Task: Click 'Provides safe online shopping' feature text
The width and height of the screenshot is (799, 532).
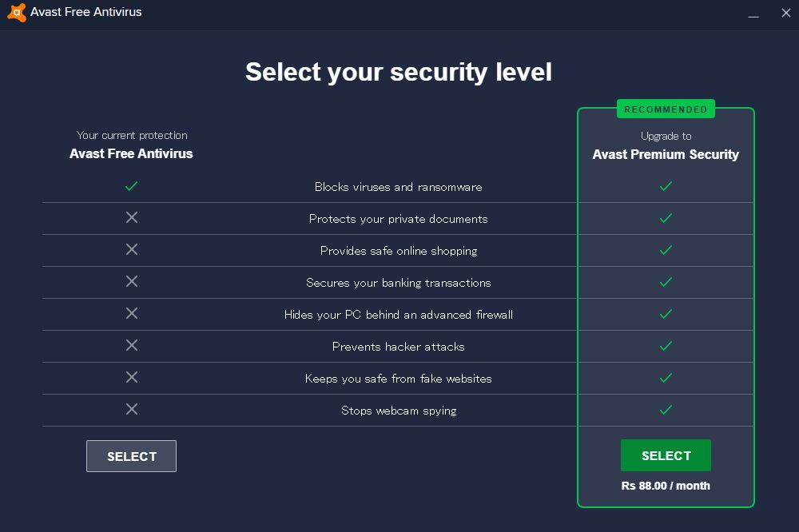Action: pos(399,251)
